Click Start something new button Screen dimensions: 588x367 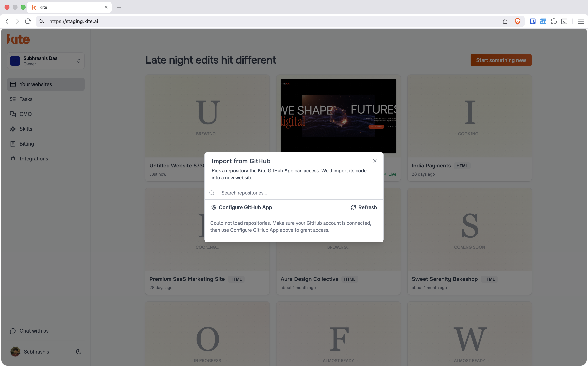pyautogui.click(x=501, y=60)
